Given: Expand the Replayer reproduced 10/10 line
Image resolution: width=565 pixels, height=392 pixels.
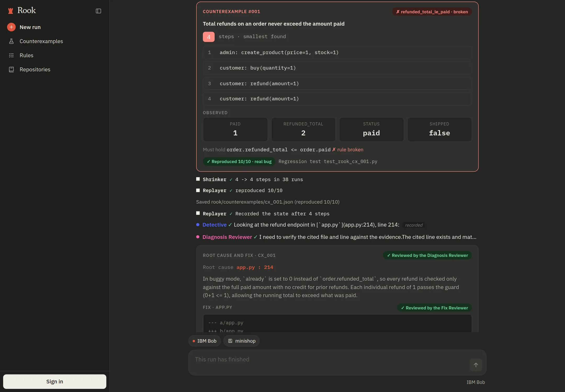Looking at the screenshot, I should (x=239, y=191).
